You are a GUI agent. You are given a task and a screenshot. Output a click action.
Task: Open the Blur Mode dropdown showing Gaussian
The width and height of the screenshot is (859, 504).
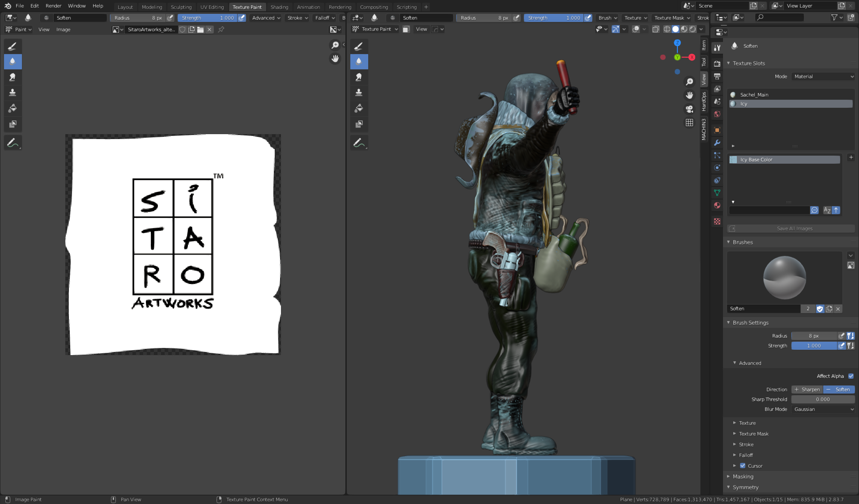[x=823, y=409]
